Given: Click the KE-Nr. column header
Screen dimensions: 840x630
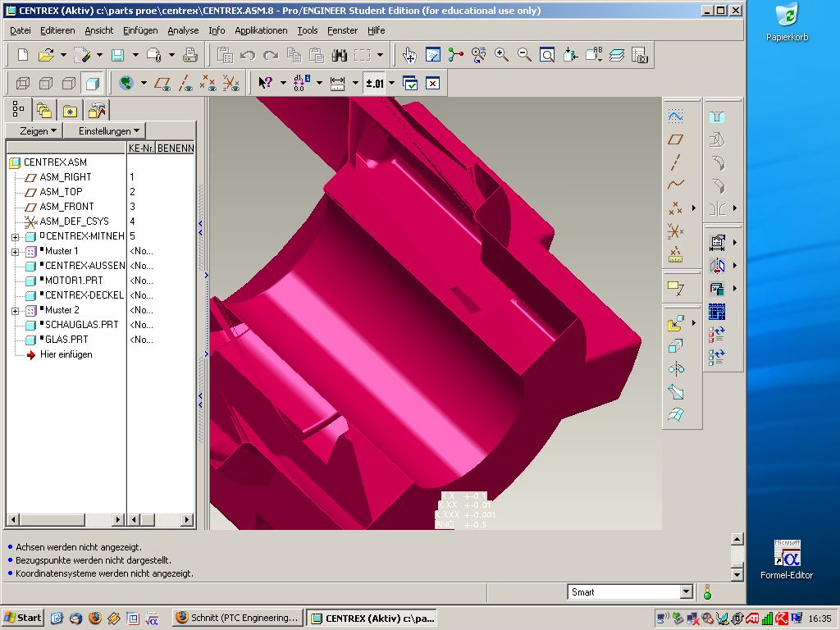Looking at the screenshot, I should [x=141, y=148].
